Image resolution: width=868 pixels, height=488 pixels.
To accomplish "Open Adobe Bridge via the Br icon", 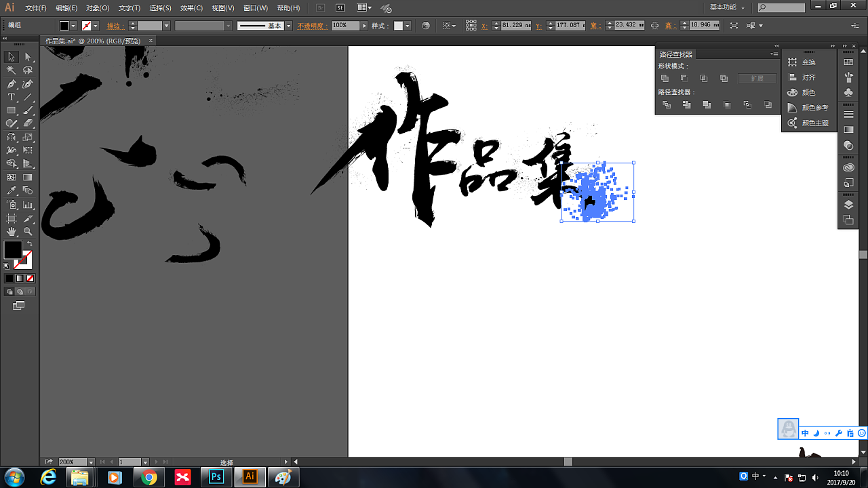I will 321,7.
